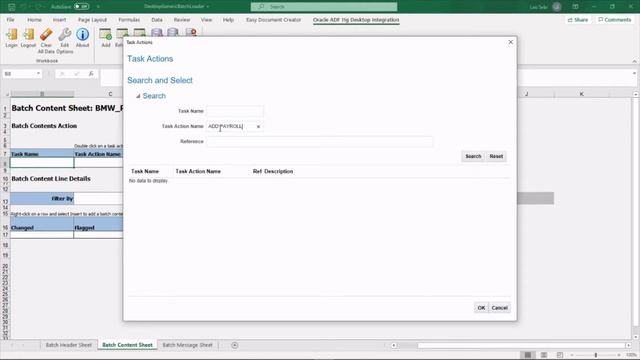The height and width of the screenshot is (360, 640).
Task: Open the File menu
Action: tap(10, 20)
